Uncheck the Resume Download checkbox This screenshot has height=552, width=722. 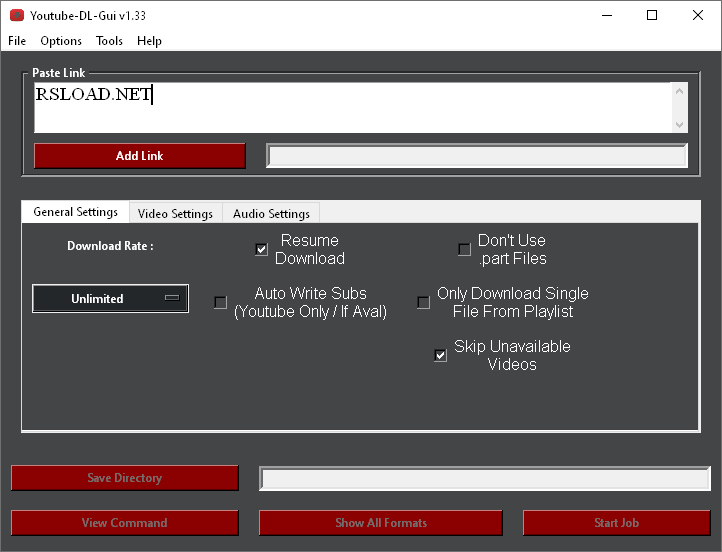(x=262, y=249)
